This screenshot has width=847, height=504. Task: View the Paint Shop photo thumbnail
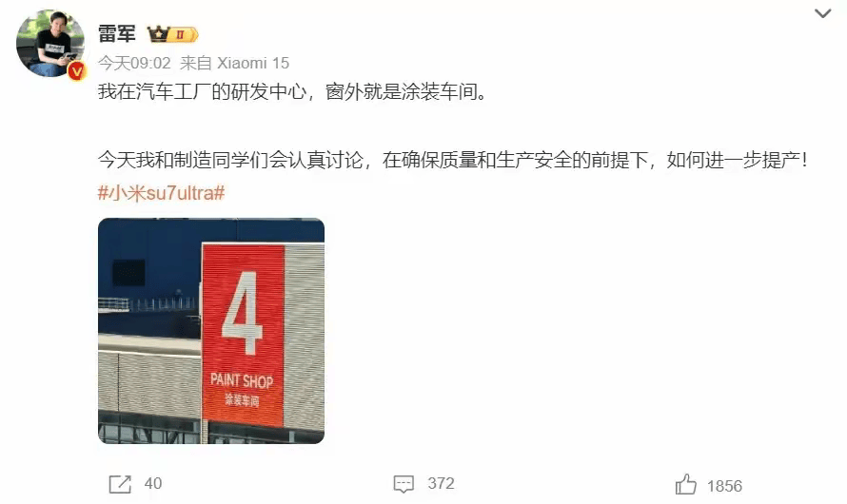(211, 331)
